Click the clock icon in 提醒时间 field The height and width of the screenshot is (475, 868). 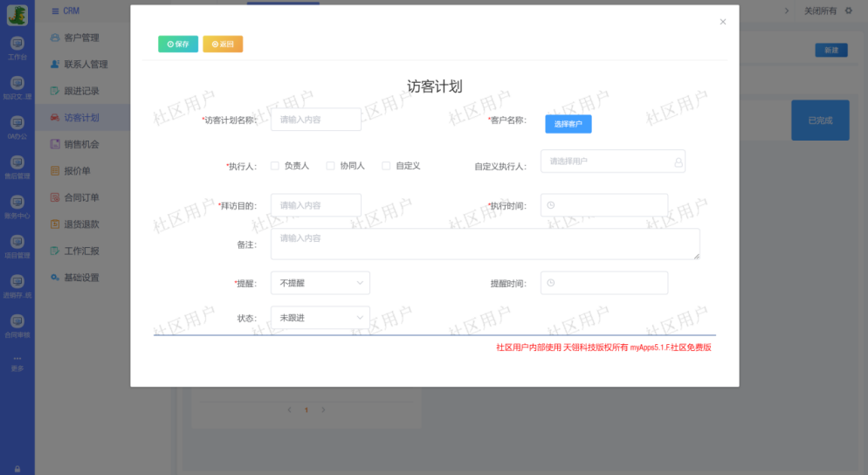pos(551,283)
